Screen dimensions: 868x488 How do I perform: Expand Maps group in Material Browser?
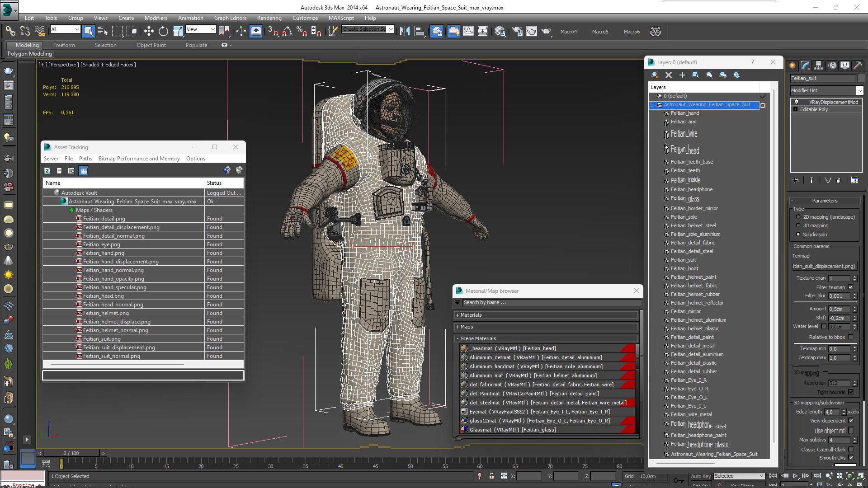(x=458, y=327)
